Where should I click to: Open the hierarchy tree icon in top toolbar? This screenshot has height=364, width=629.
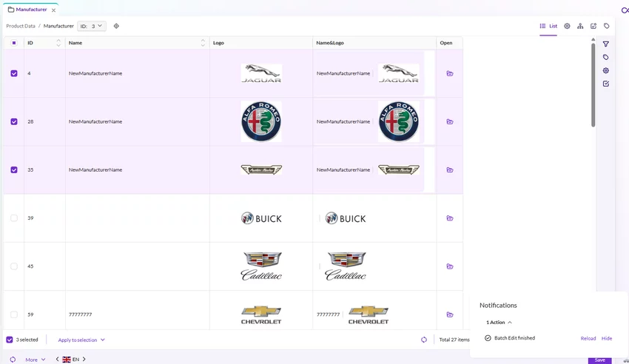tap(580, 26)
